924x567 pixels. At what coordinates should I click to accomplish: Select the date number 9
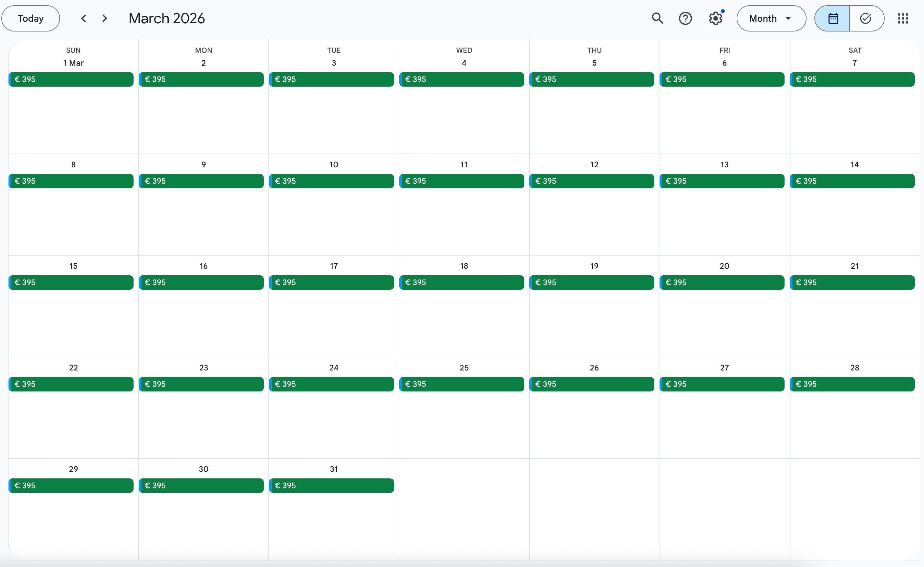204,164
